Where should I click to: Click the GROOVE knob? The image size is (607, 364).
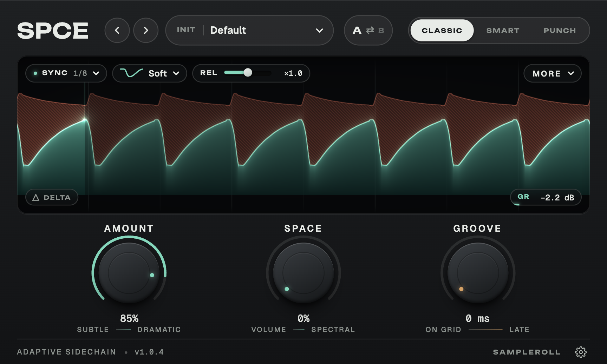tap(478, 273)
